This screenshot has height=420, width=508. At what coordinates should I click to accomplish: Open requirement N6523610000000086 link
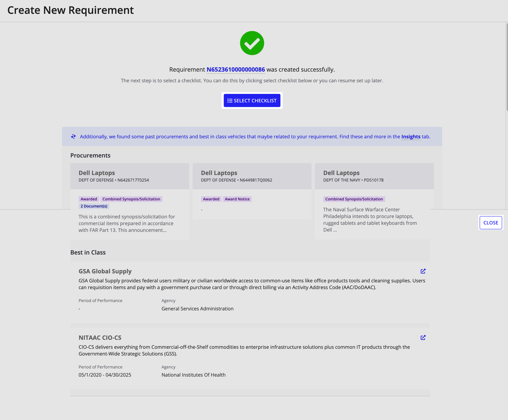pyautogui.click(x=236, y=70)
